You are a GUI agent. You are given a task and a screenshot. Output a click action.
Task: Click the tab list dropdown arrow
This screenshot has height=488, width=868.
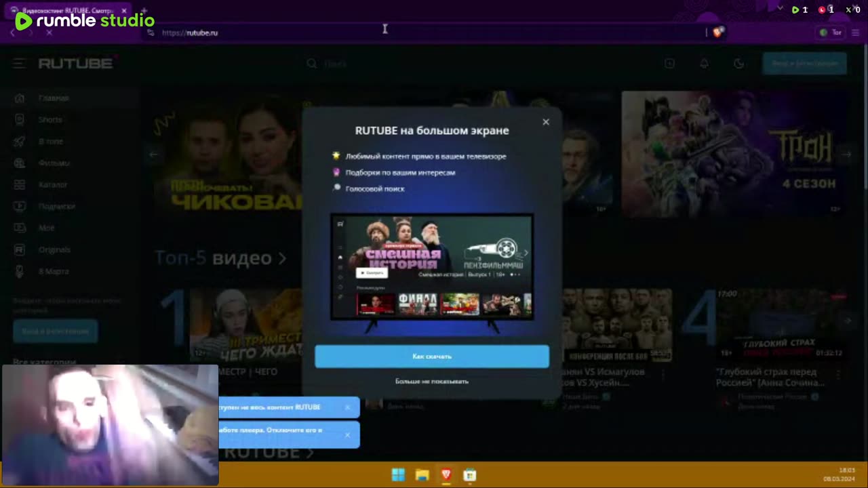(x=780, y=9)
